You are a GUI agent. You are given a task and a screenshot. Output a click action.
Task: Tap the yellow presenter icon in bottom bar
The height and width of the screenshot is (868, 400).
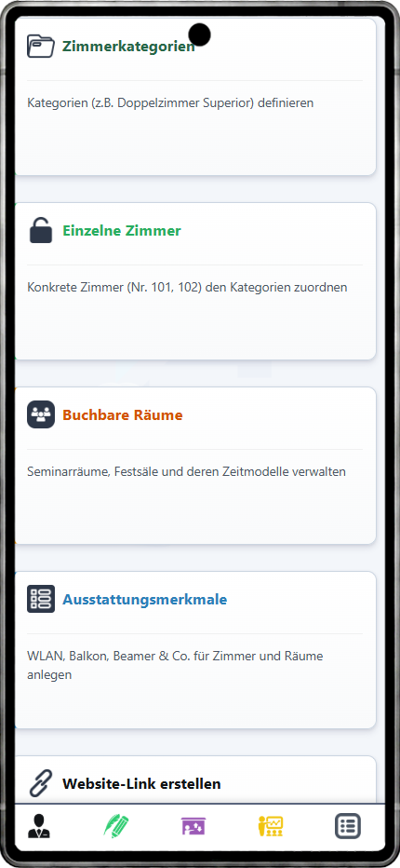pyautogui.click(x=271, y=826)
